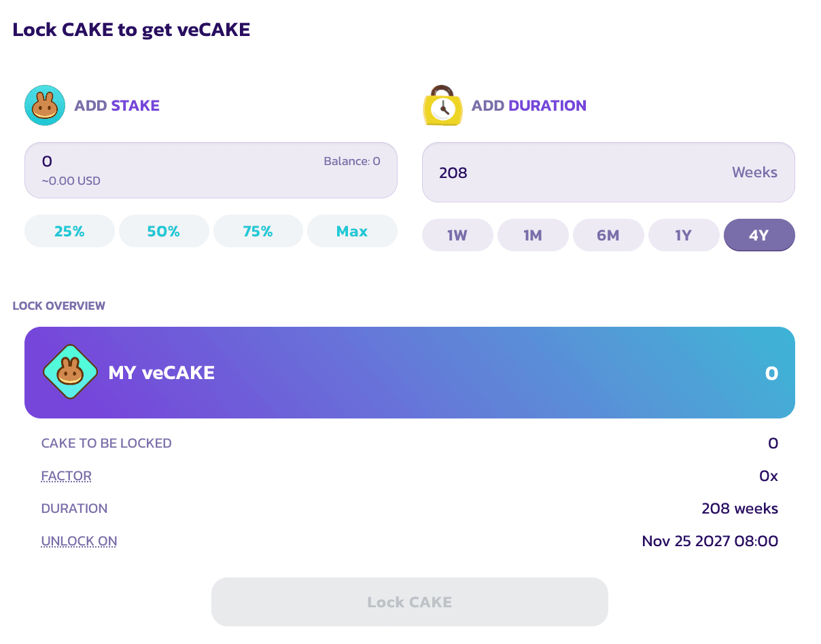Click the Nov 25 2027 unlock date
The height and width of the screenshot is (644, 821).
pos(710,541)
